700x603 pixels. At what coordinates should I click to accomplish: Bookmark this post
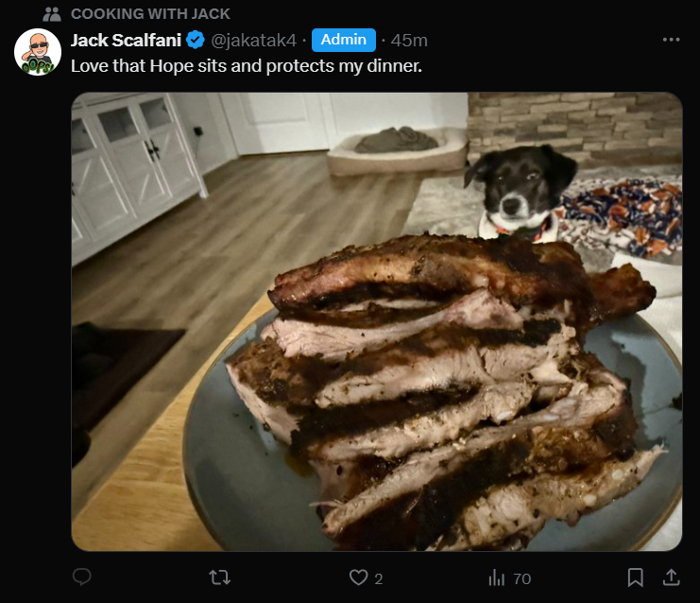tap(635, 577)
